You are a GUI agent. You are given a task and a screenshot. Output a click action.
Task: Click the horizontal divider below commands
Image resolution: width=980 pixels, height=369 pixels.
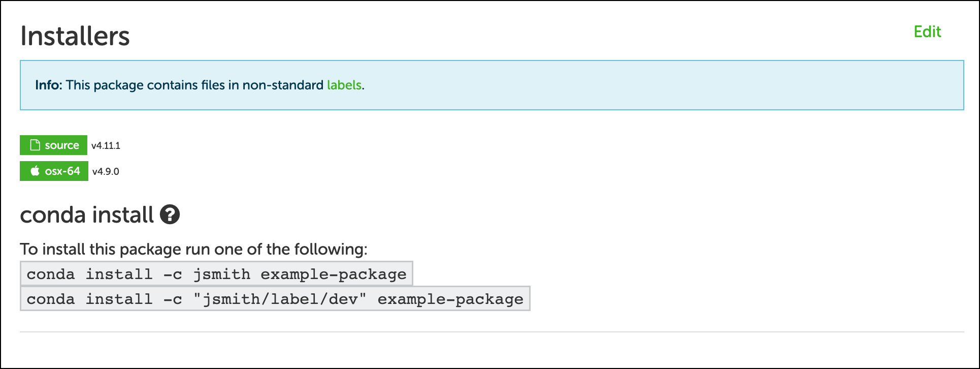(x=492, y=332)
